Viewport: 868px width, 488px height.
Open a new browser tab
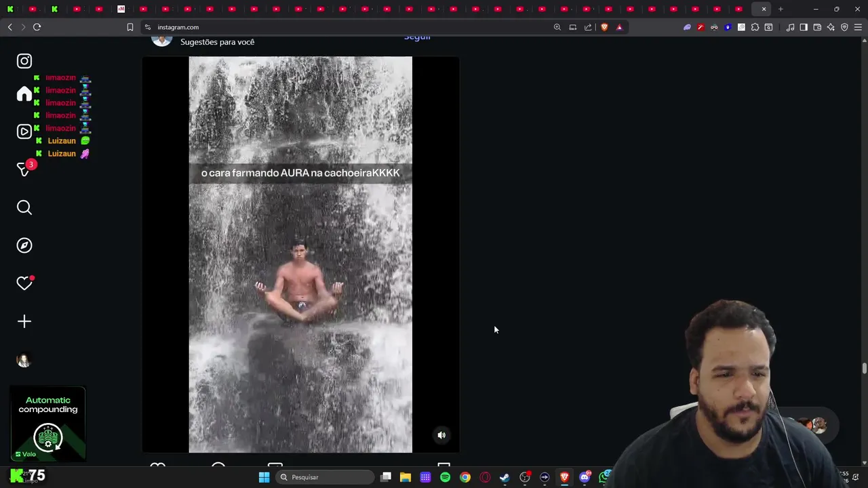(x=781, y=9)
